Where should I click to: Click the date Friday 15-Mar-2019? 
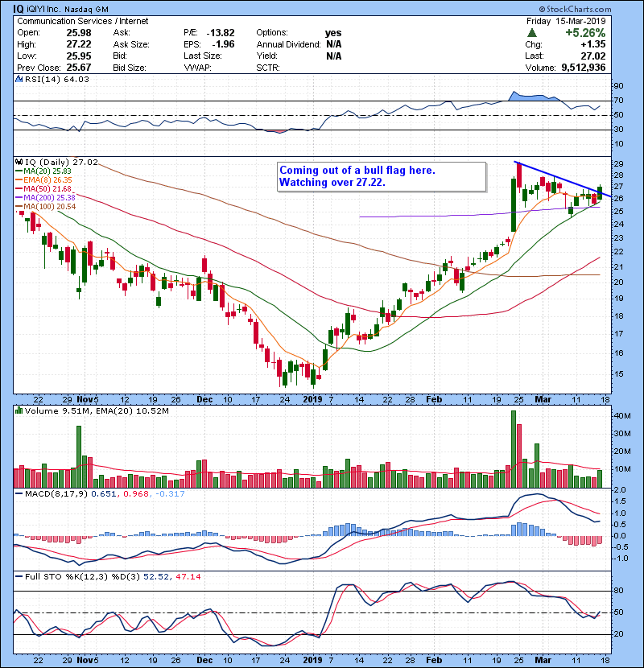click(566, 21)
